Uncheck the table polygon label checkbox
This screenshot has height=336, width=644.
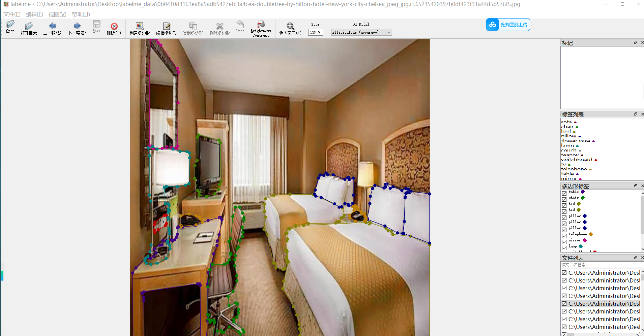point(564,193)
